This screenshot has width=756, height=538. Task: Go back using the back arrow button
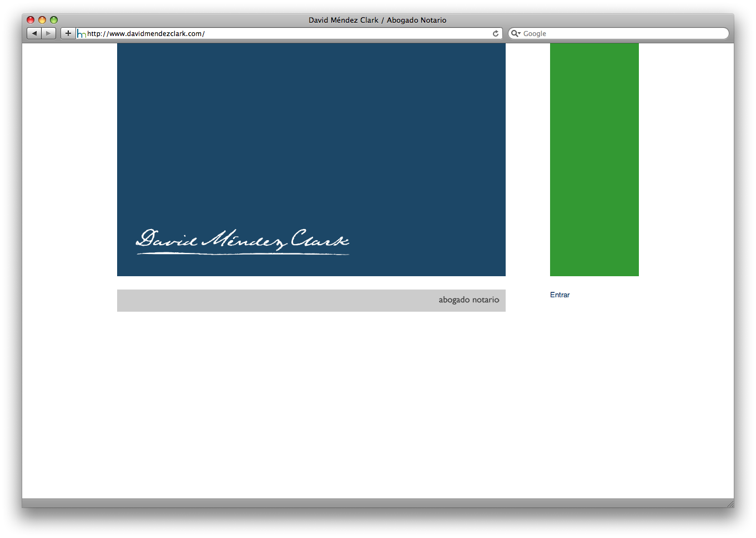coord(34,33)
